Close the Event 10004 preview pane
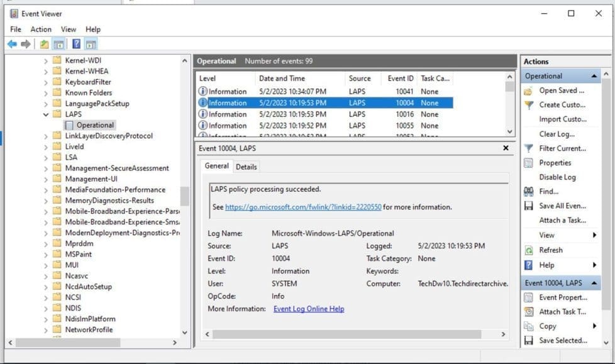 (x=506, y=148)
